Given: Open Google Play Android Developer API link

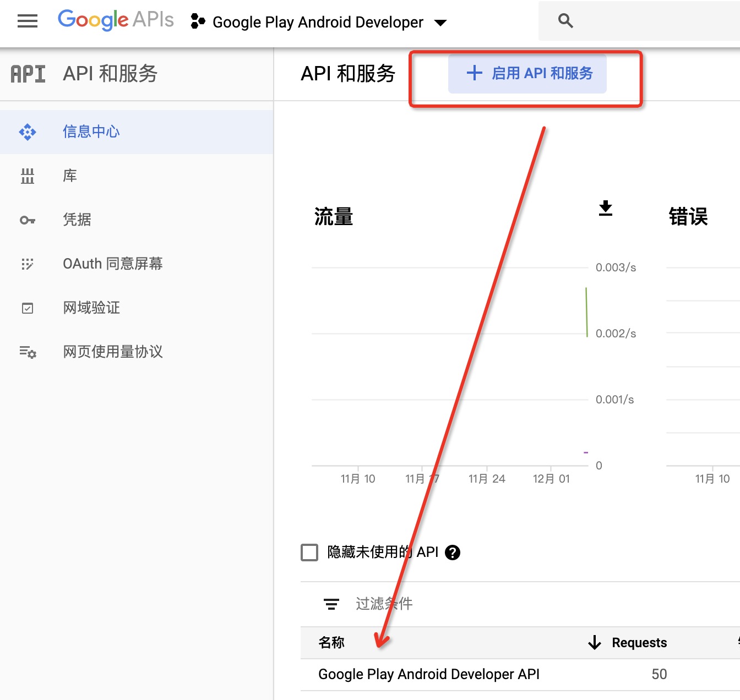Looking at the screenshot, I should click(x=429, y=675).
